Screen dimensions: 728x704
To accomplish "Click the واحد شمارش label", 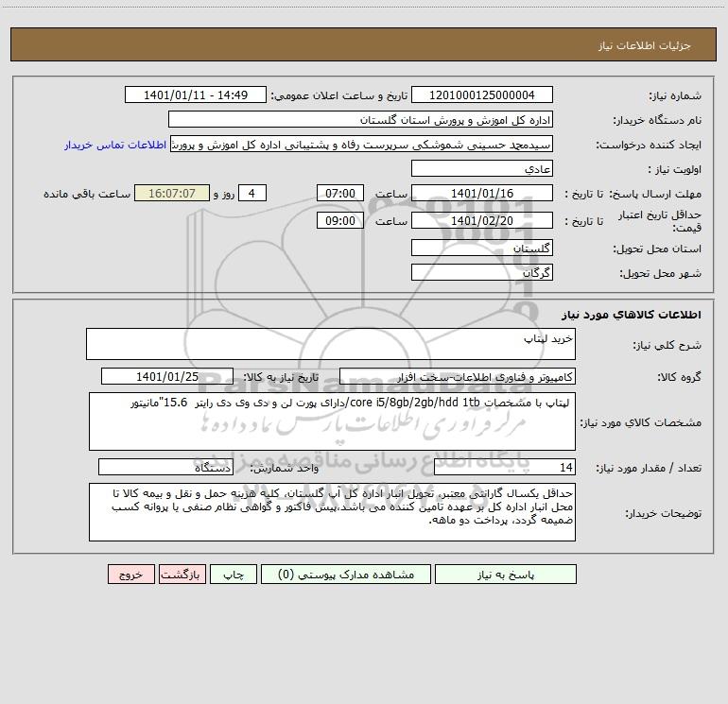I will [x=285, y=469].
